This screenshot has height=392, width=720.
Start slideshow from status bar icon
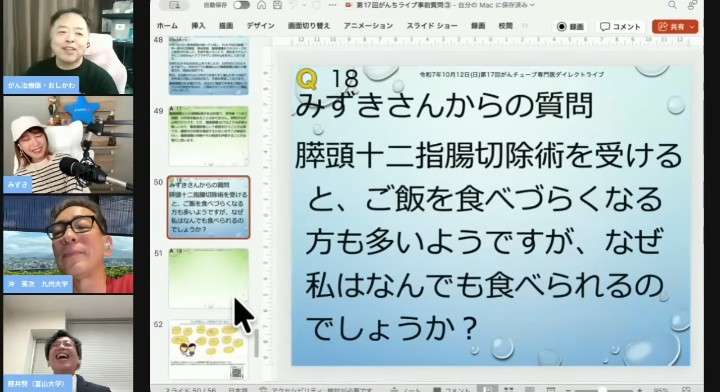[551, 389]
